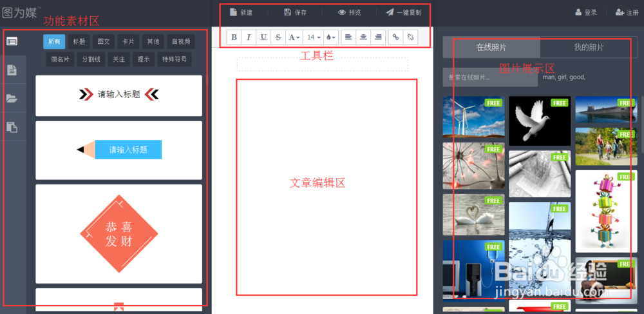This screenshot has height=314, width=644.
Task: Click the 图为媒 logo
Action: coord(21,12)
